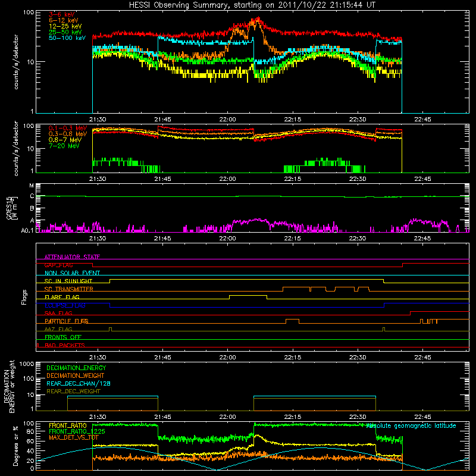Click the Absolute geomagnetic latitude label
Viewport: 476px width, 476px height.
click(411, 425)
